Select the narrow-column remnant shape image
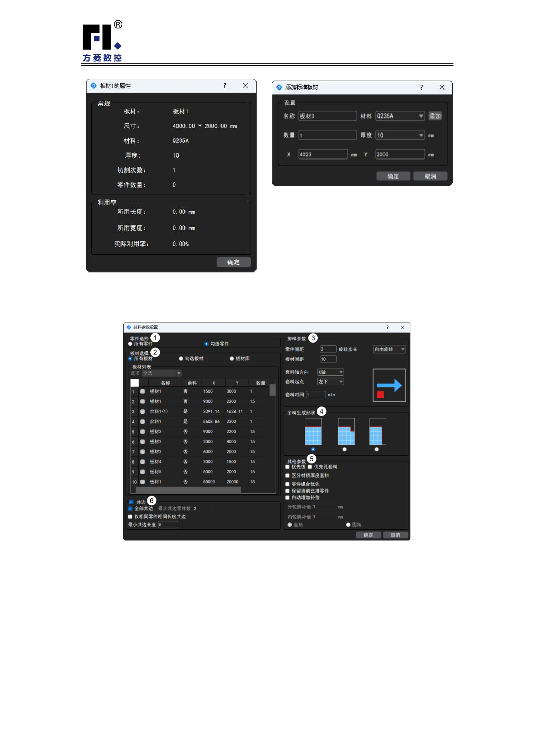 click(377, 431)
